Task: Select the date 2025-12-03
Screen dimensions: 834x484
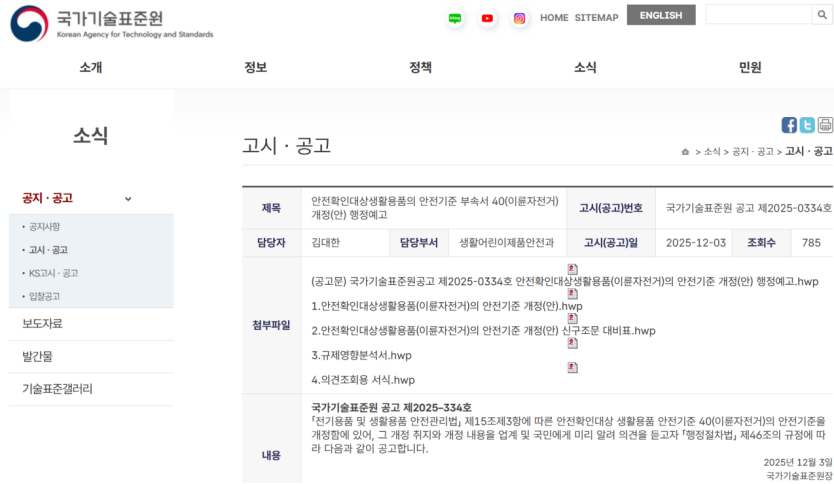Action: pos(696,243)
